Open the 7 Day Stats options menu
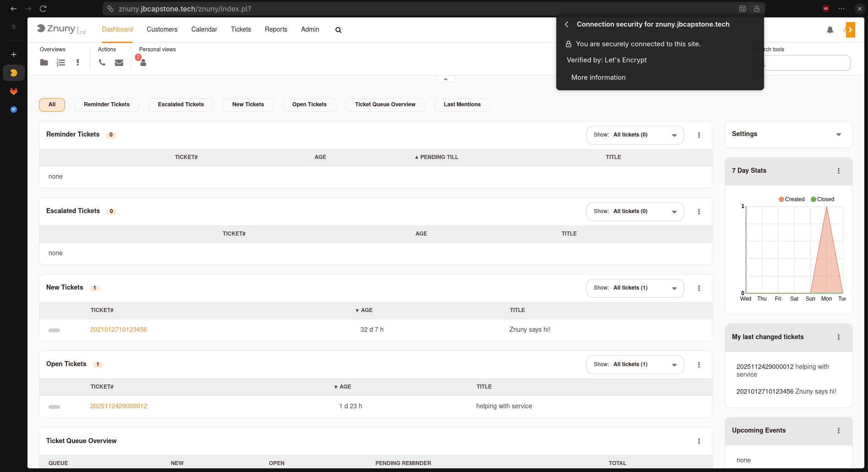868x472 pixels. pos(839,170)
